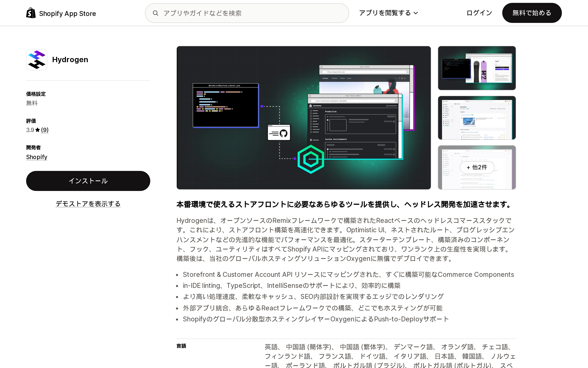Open the main Hydrogen diagram image
Viewport: 588px width, 368px height.
304,118
